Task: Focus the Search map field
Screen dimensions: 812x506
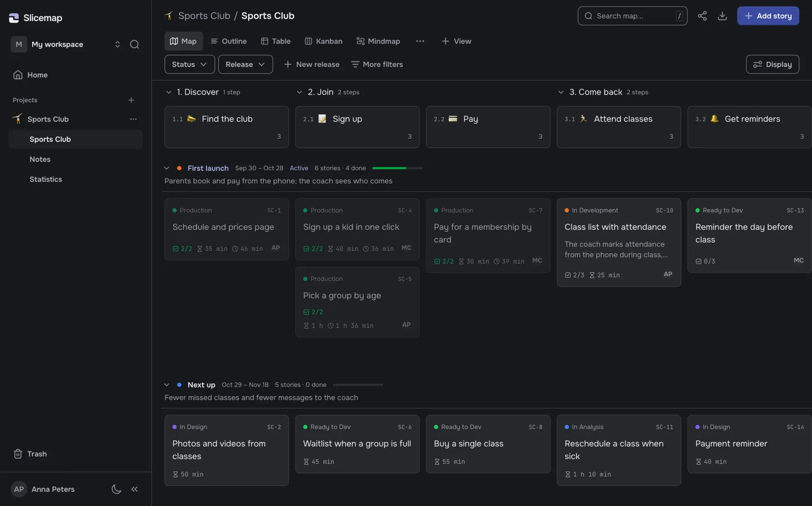Action: (x=632, y=16)
